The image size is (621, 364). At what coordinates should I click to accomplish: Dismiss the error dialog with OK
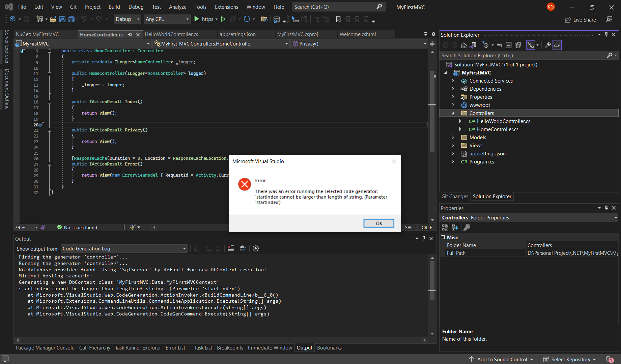point(378,223)
